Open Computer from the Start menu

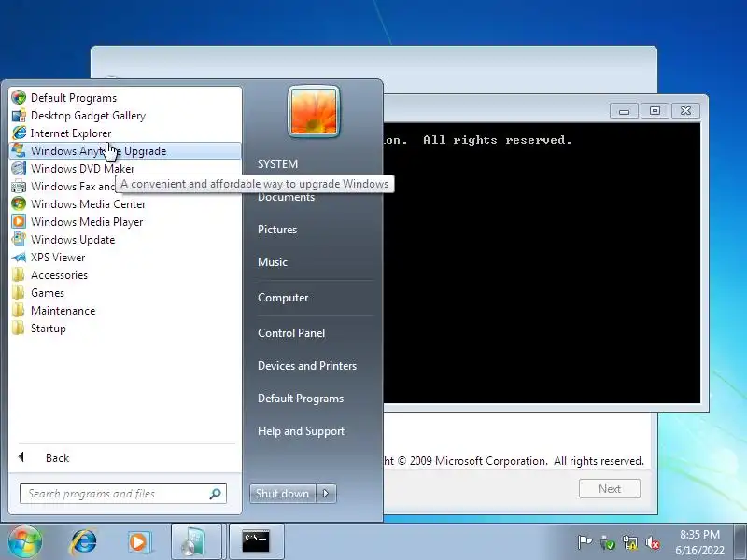coord(283,298)
